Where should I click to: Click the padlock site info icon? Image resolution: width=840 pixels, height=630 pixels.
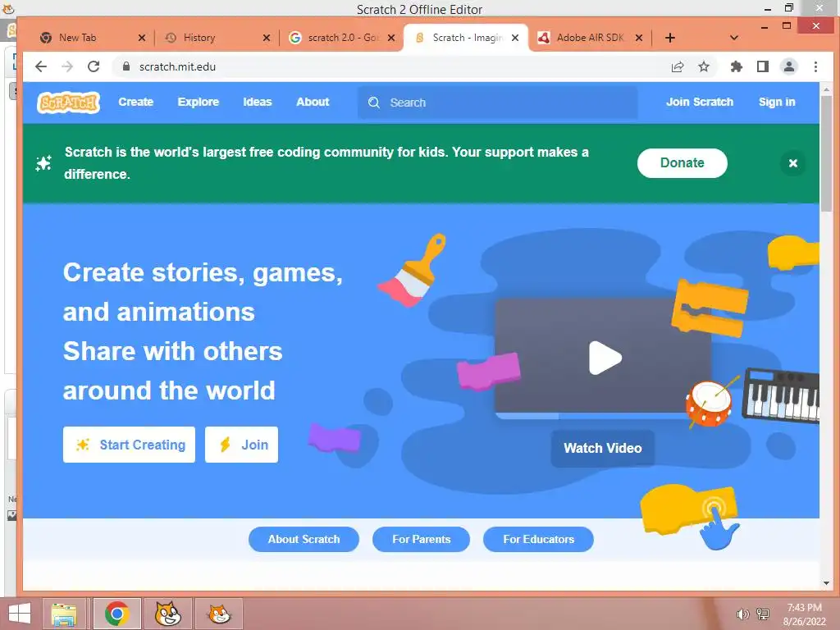[126, 66]
